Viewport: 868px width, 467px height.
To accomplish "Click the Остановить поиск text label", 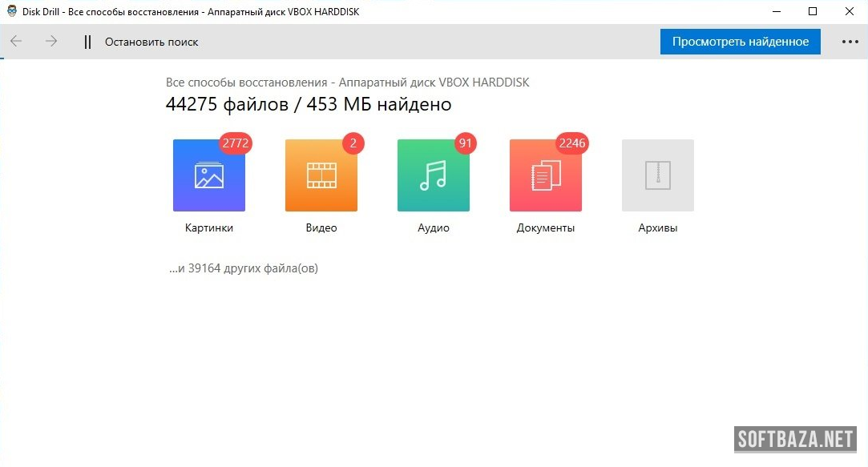I will 151,42.
